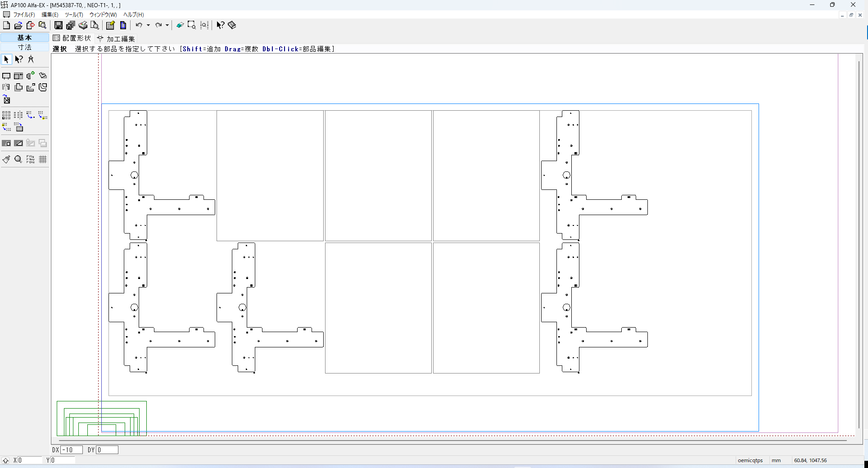Click the 基本 panel button
Viewport: 868px width, 468px height.
pos(25,38)
